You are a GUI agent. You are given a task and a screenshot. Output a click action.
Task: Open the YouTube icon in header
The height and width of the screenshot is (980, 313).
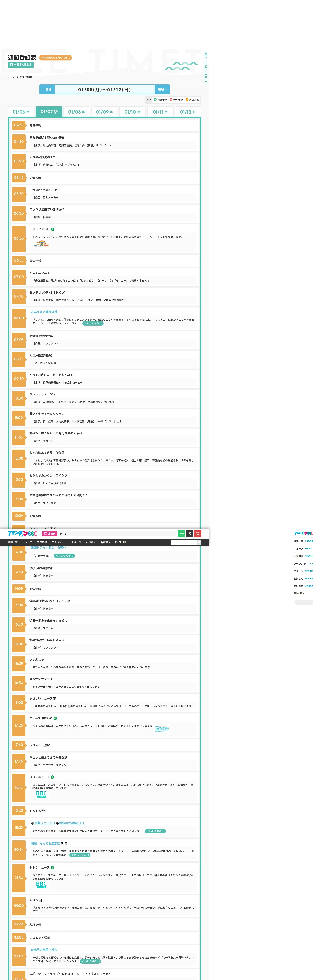[198, 533]
